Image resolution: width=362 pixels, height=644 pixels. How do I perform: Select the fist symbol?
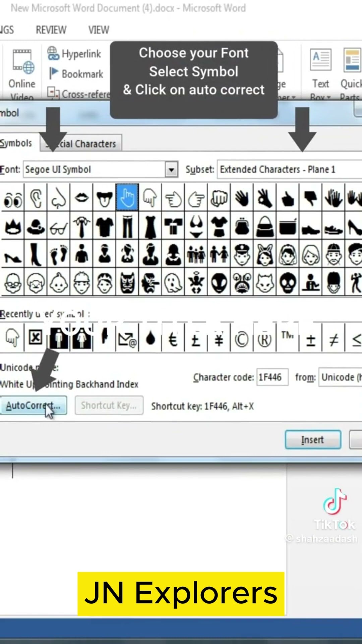(x=219, y=197)
